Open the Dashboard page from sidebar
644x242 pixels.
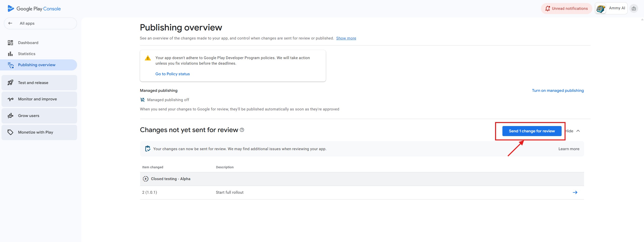[x=28, y=43]
